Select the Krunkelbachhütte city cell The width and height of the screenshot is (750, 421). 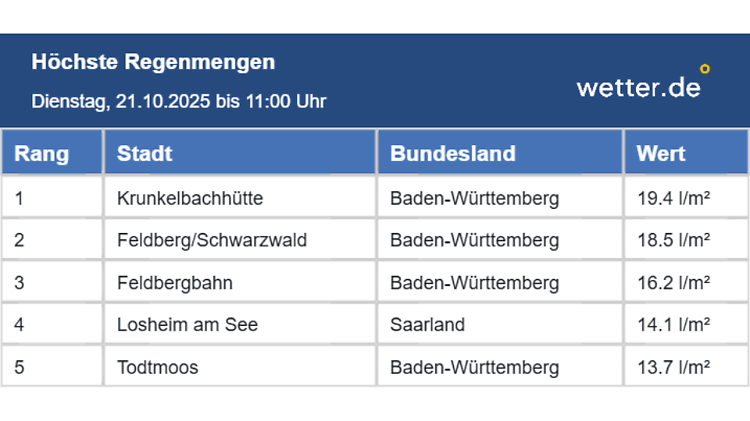point(190,198)
